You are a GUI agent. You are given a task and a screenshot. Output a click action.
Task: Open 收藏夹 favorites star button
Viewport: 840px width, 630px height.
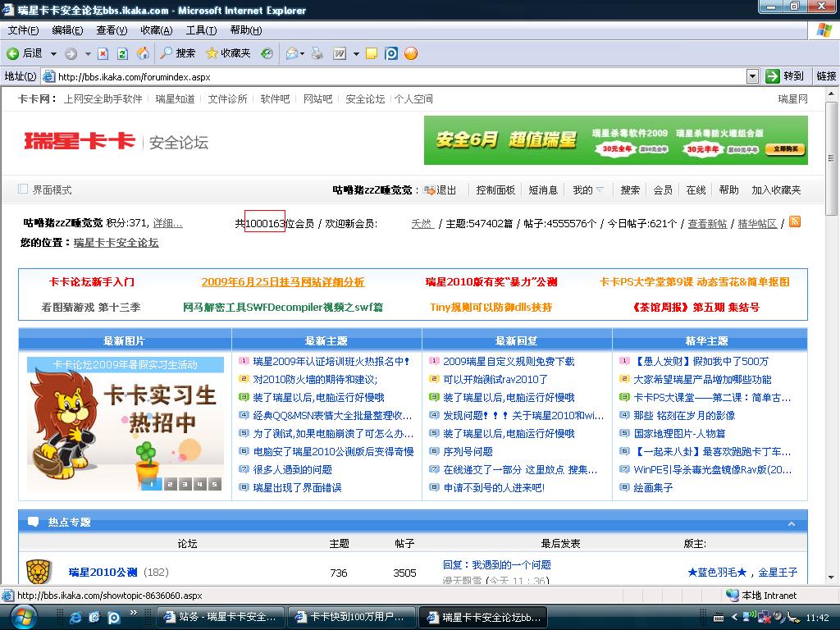click(228, 53)
